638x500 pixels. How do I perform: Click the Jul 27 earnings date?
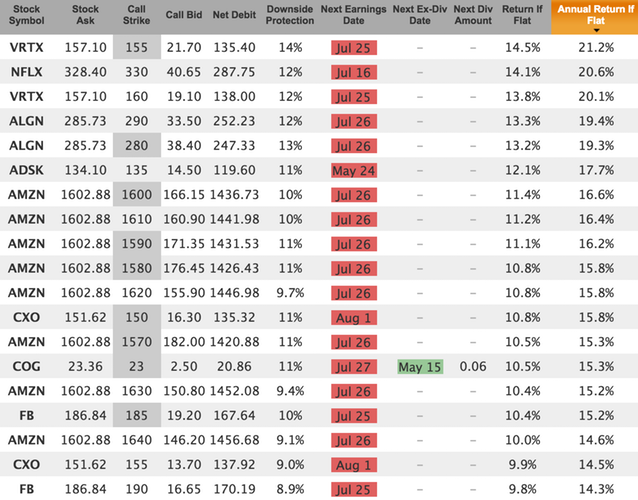(354, 367)
